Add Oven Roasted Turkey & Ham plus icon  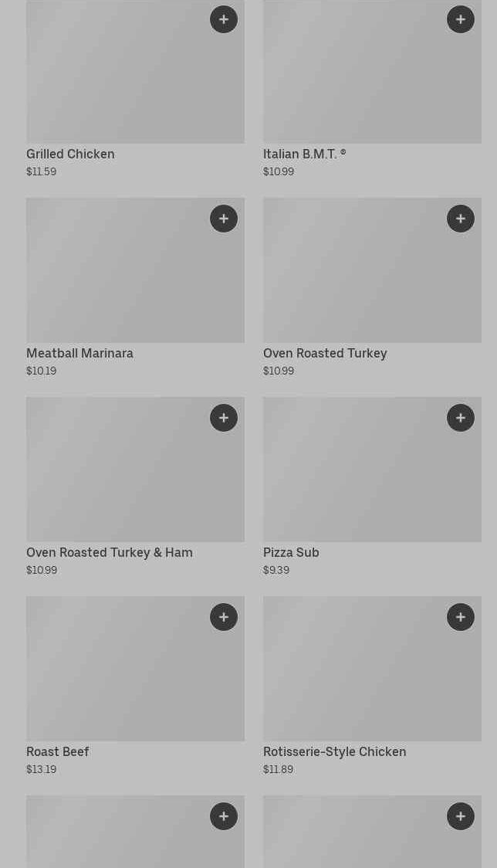[x=224, y=418]
